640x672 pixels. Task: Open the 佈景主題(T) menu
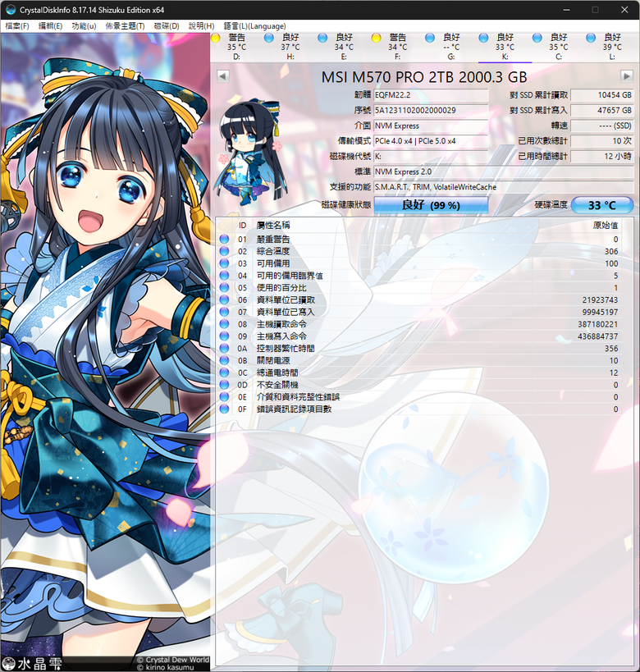(125, 26)
